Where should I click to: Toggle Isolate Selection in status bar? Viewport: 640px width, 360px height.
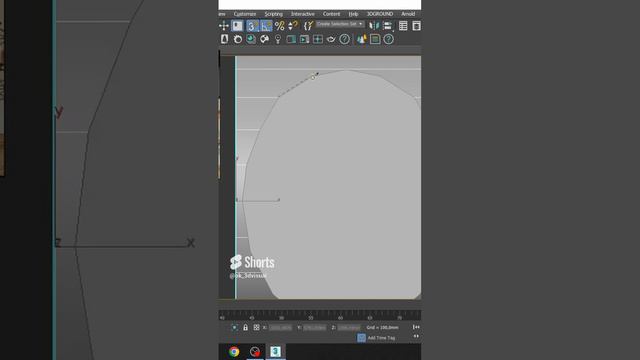[235, 327]
